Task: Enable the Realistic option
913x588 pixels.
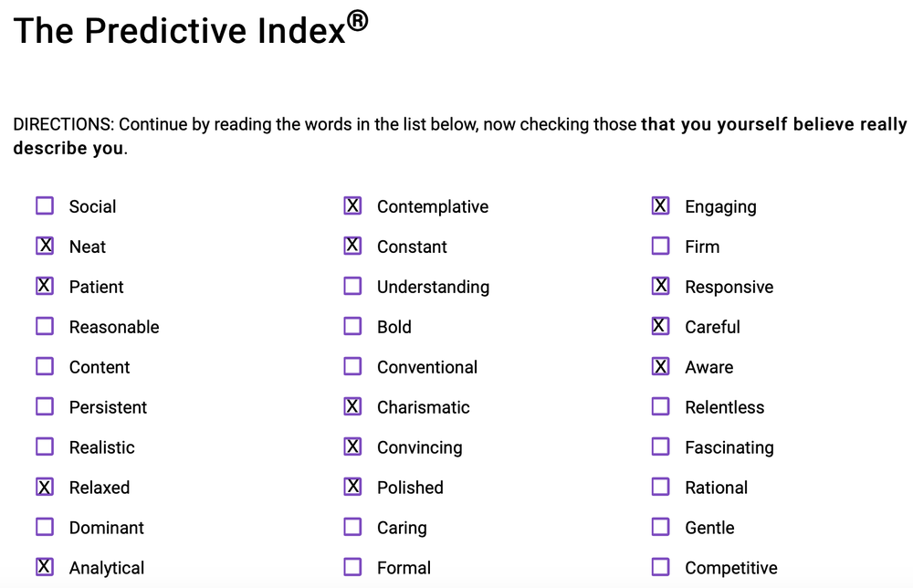Action: pos(45,447)
